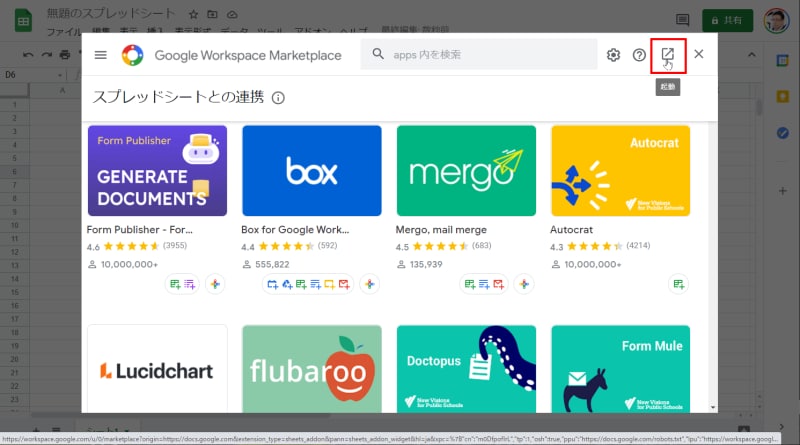
Task: Open the Form Publisher add-on card
Action: 157,170
